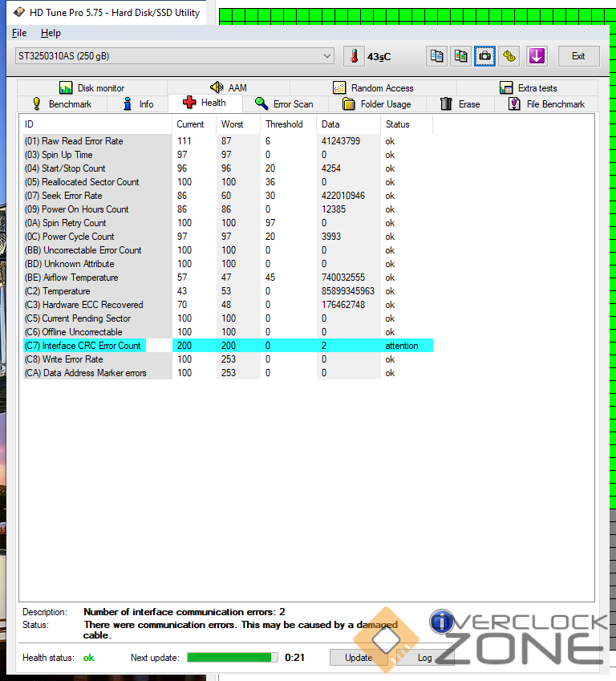Screen dimensions: 616x681
Task: Open options via the tools icon
Action: pos(509,56)
